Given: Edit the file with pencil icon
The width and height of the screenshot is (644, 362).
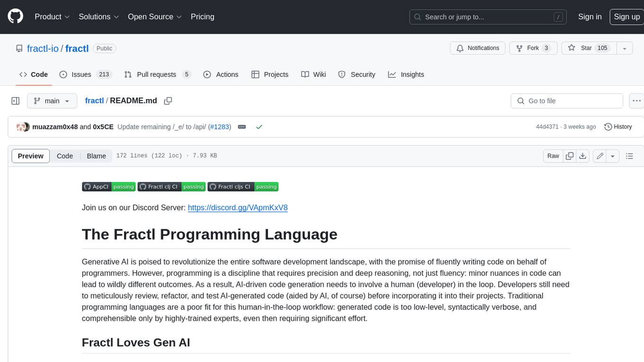Looking at the screenshot, I should pos(600,156).
